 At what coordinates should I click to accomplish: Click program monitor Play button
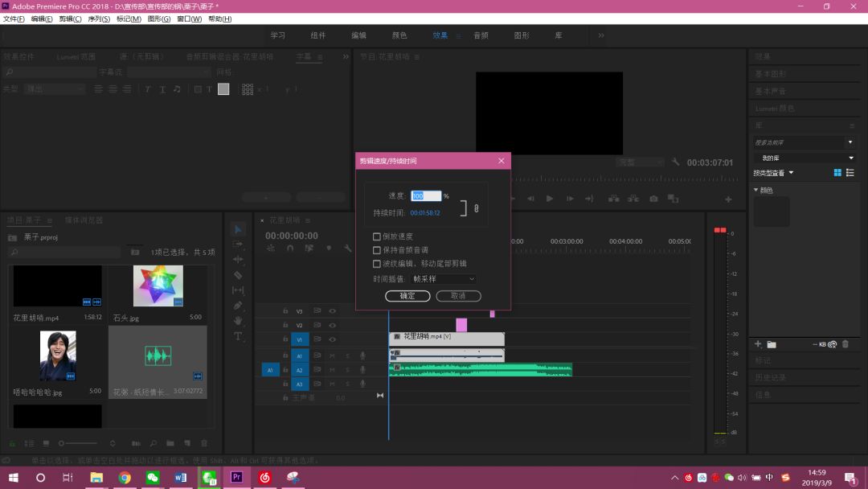coord(549,199)
